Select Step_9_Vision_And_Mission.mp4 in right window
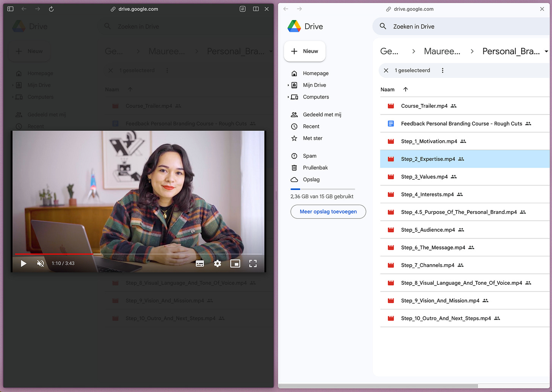Screen dimensions: 552x392 pos(465,301)
